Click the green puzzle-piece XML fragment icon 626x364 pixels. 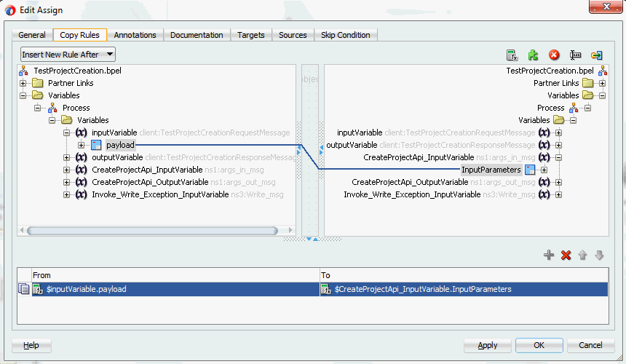click(533, 55)
